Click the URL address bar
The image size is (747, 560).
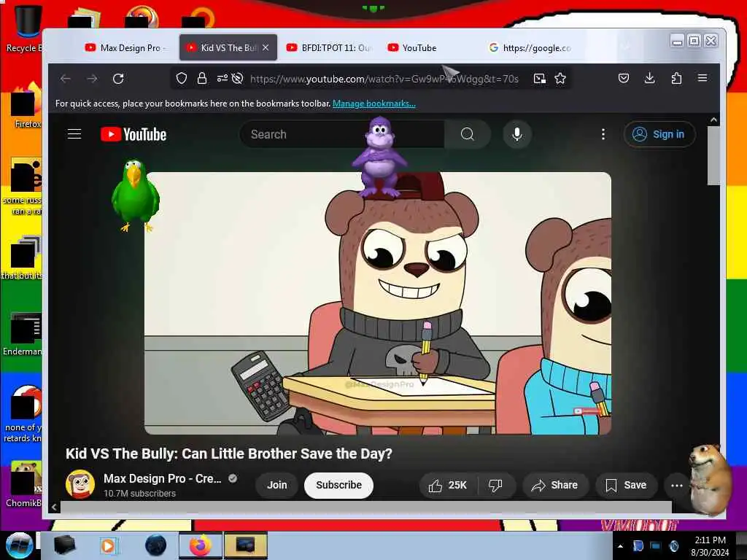(x=384, y=79)
